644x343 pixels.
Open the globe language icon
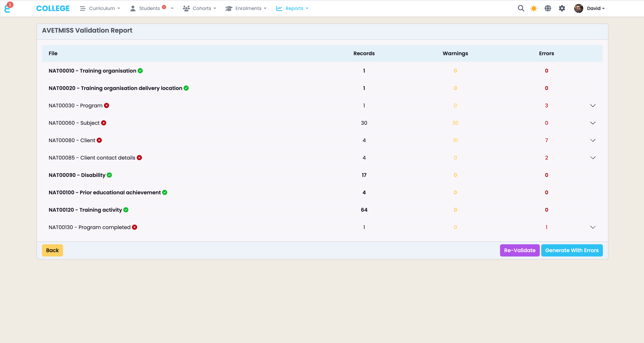pos(548,8)
